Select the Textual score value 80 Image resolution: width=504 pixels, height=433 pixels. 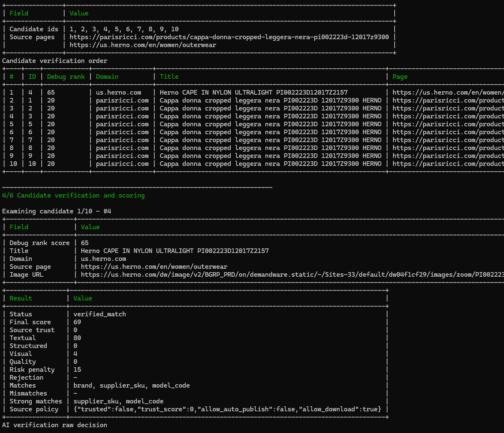77,338
